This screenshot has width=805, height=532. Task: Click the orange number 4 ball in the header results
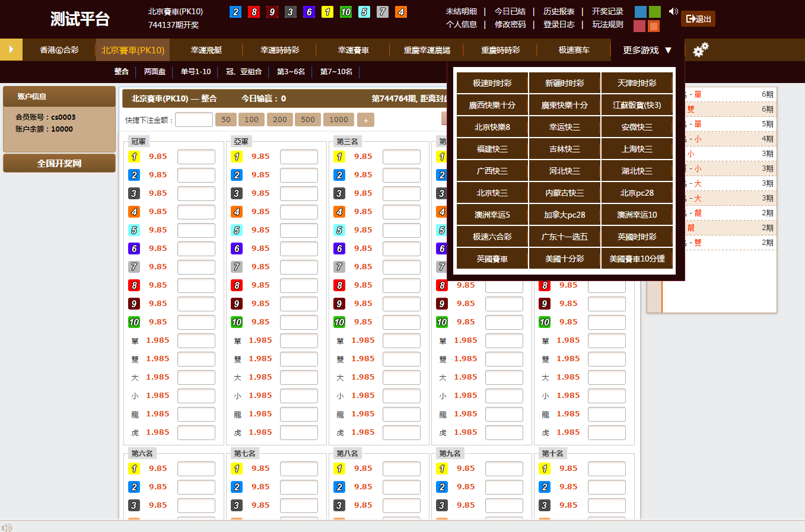(401, 12)
